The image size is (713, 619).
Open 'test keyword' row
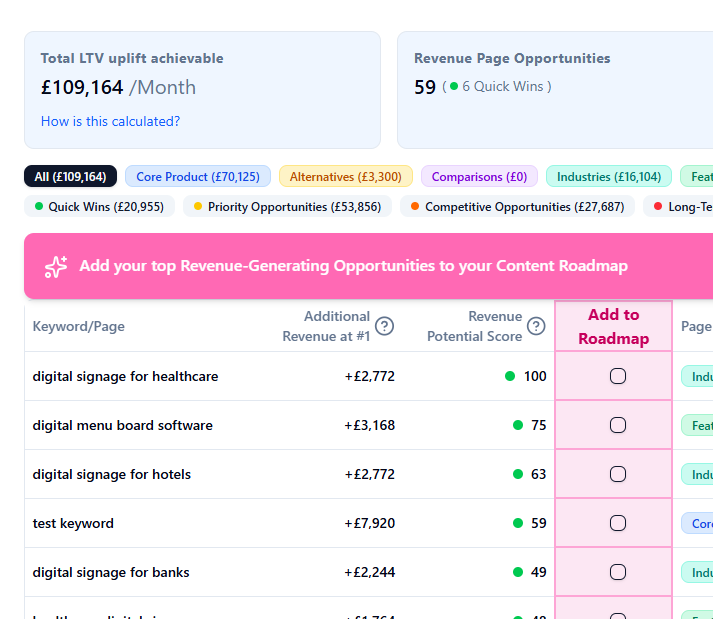(73, 523)
